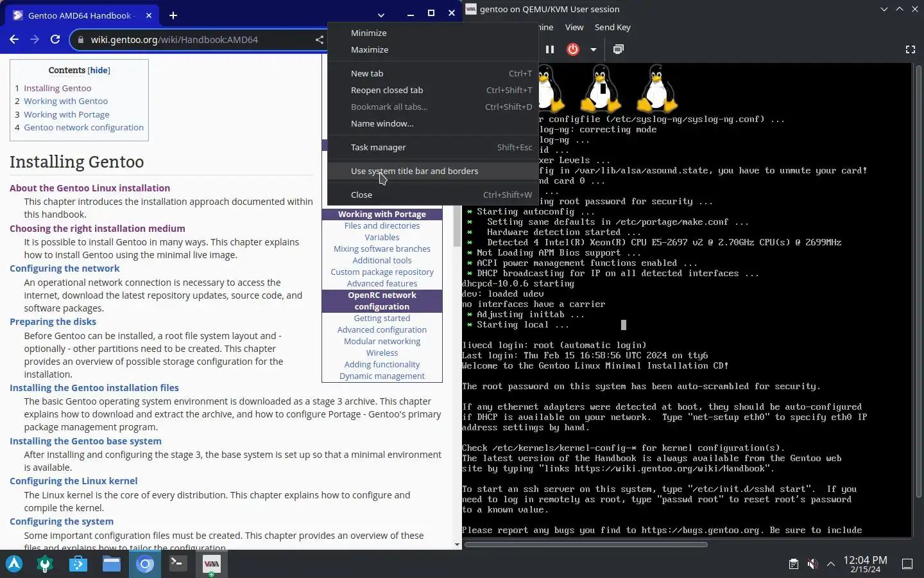This screenshot has width=924, height=578.
Task: Open About the Gentoo Linux installation
Action: click(x=90, y=188)
